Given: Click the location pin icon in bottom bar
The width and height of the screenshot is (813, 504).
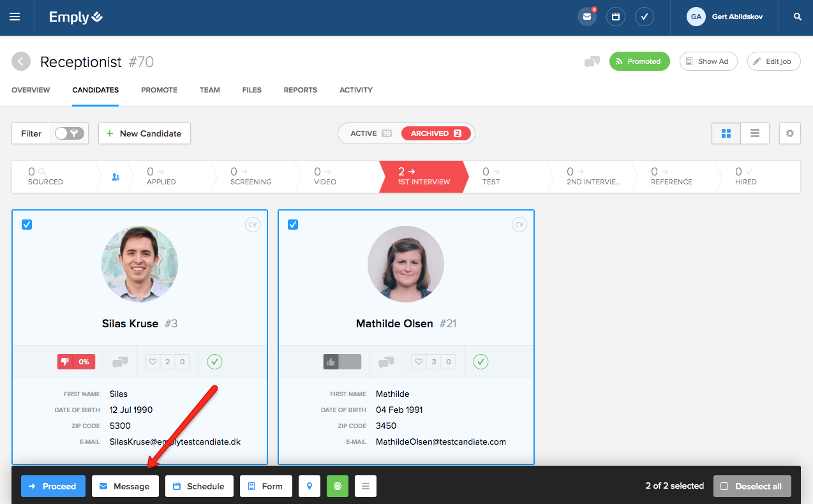Looking at the screenshot, I should click(310, 486).
